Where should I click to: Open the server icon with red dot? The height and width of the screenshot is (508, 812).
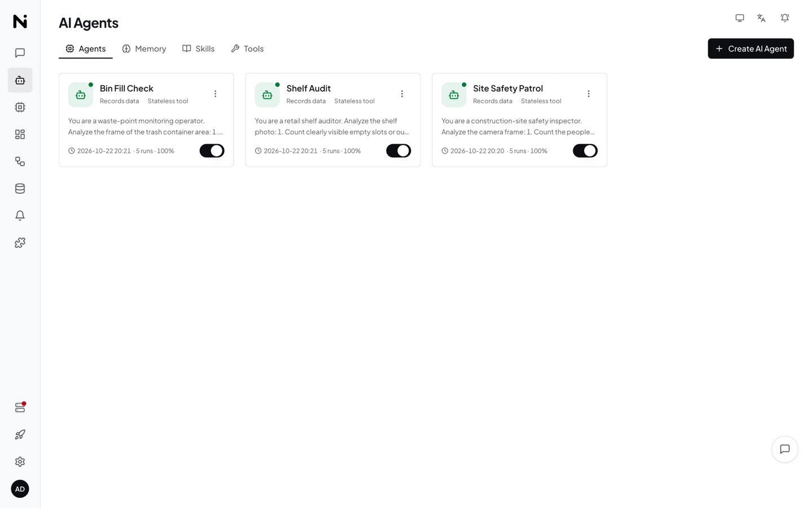[20, 408]
